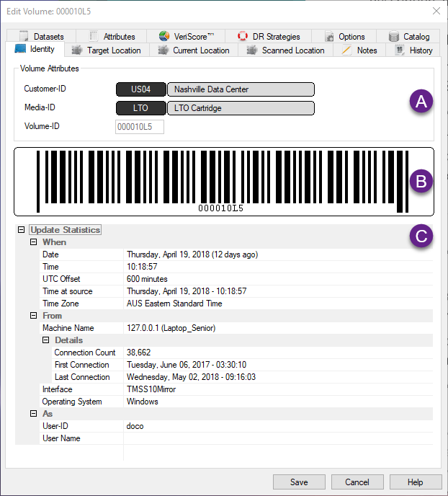Click the Cancel button
Screen dimensions: 448x496
click(x=357, y=482)
